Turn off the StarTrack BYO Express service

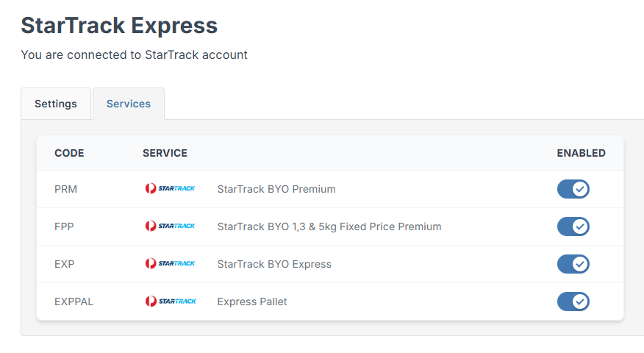(573, 264)
